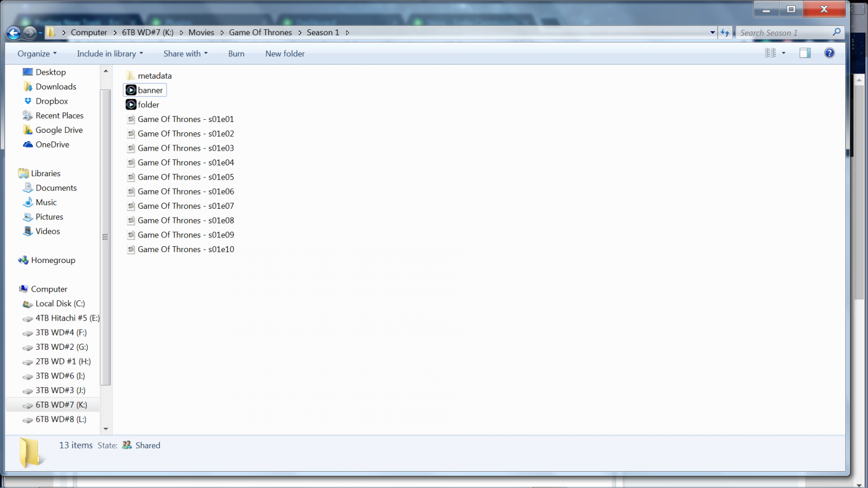Open Game Of Thrones s01e05

click(x=186, y=177)
